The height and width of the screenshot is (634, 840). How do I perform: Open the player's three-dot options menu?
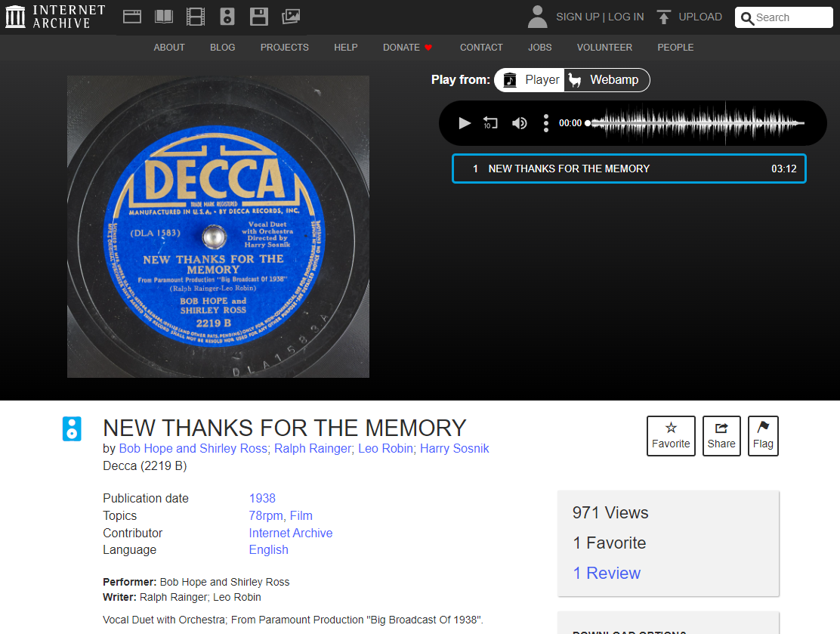click(x=546, y=123)
